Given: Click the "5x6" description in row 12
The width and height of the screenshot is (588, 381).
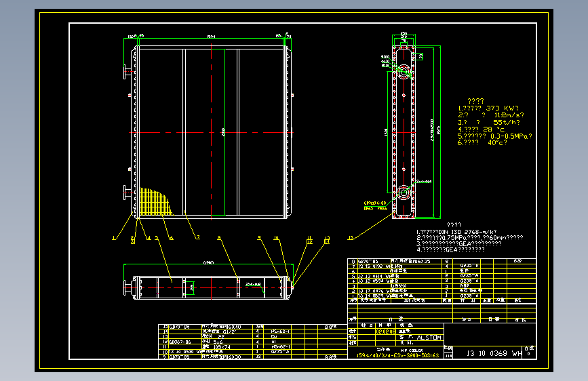Looking at the screenshot, I should point(218,342).
